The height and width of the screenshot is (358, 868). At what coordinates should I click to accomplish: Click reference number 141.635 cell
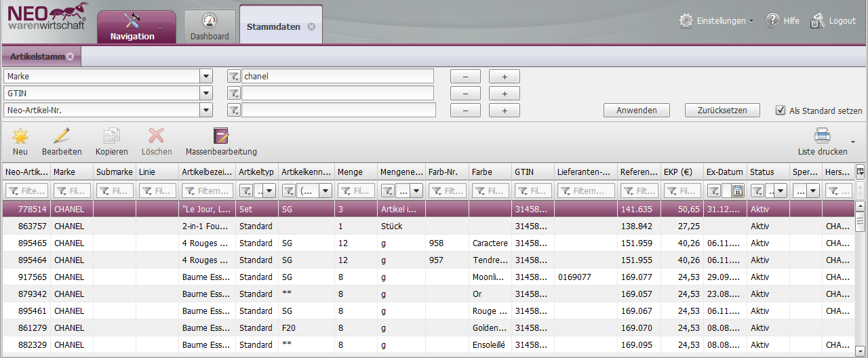tap(639, 209)
